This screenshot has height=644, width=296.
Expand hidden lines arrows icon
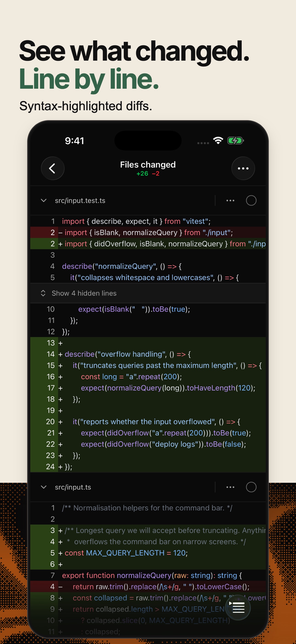(x=43, y=293)
